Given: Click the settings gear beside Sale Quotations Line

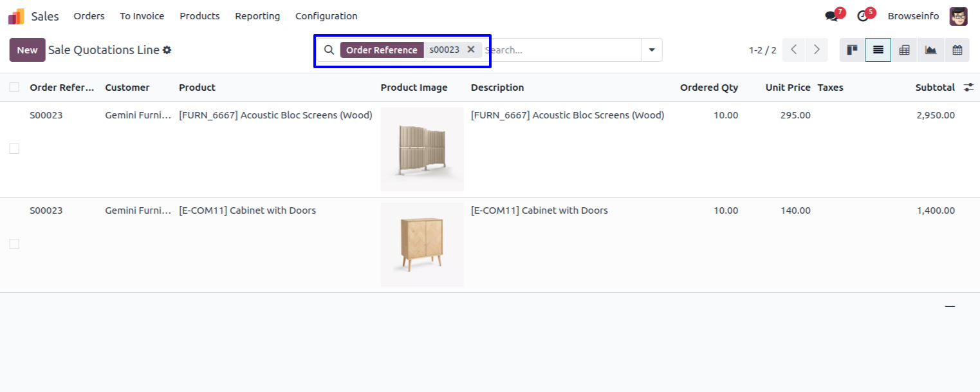Looking at the screenshot, I should pyautogui.click(x=167, y=50).
